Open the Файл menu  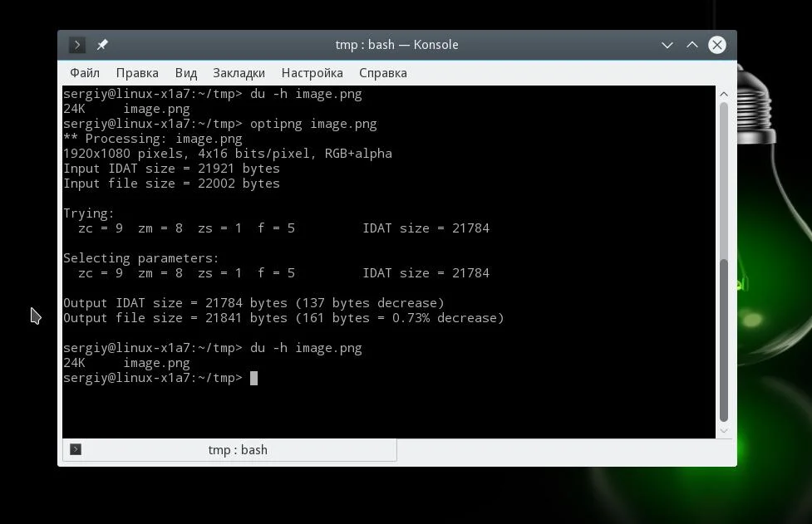[85, 73]
